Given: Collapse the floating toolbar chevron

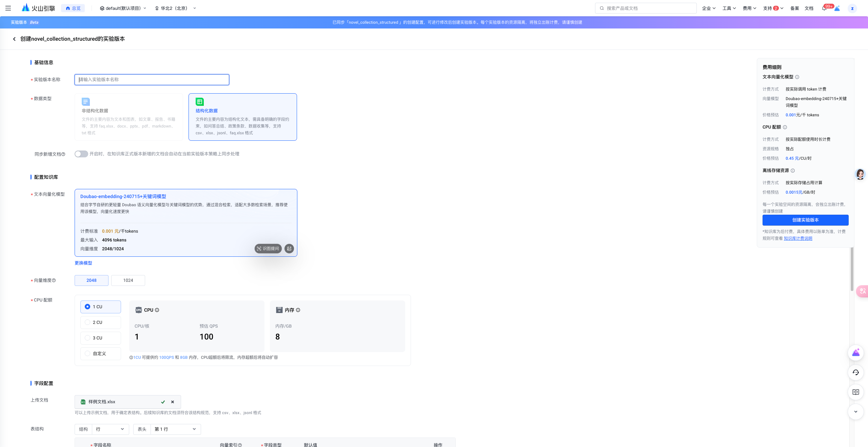Looking at the screenshot, I should (x=856, y=412).
